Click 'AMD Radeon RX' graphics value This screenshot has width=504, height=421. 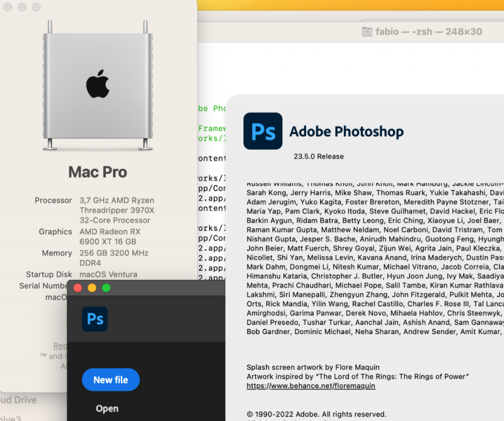(110, 232)
